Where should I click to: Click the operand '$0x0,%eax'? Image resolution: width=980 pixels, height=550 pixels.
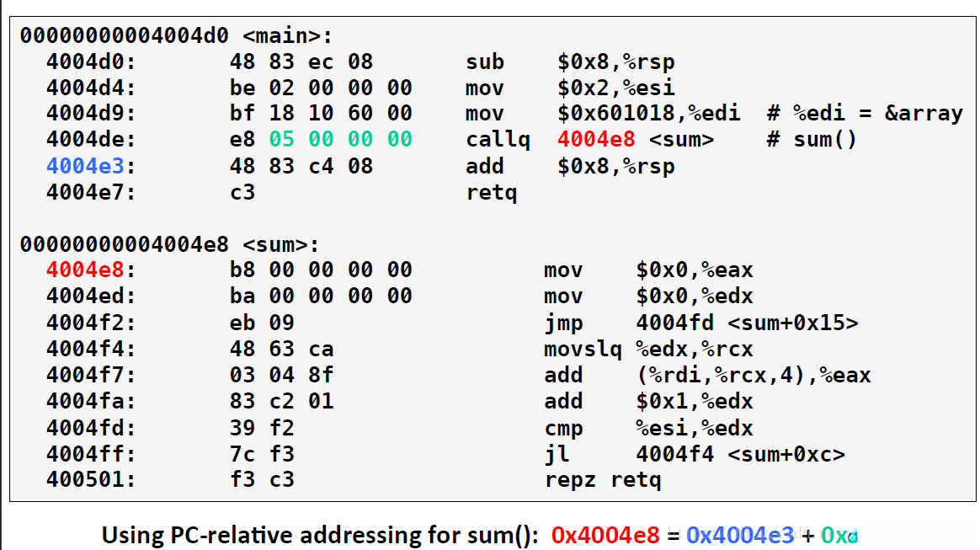(x=695, y=270)
